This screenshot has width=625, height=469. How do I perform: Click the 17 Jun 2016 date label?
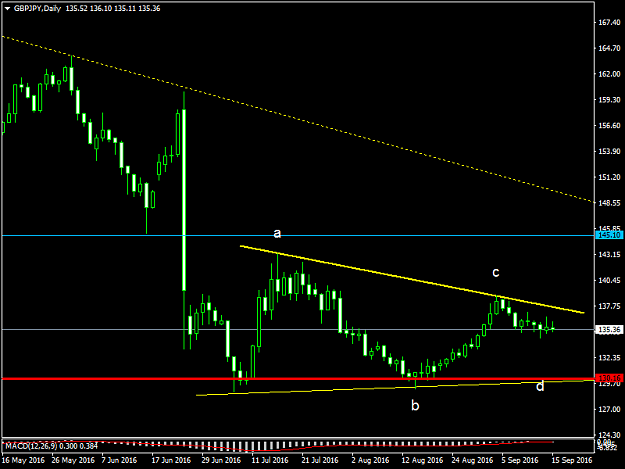(171, 460)
